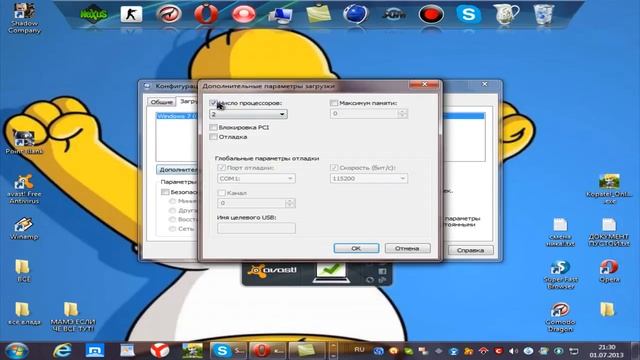This screenshot has width=640, height=360.
Task: Open Shadow Company desktop shortcut
Action: (24, 18)
